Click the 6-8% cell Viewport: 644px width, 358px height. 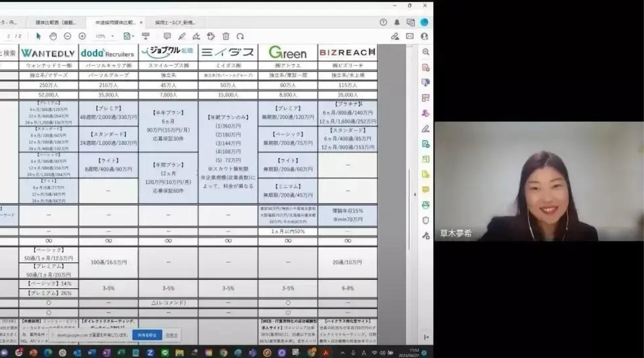347,289
